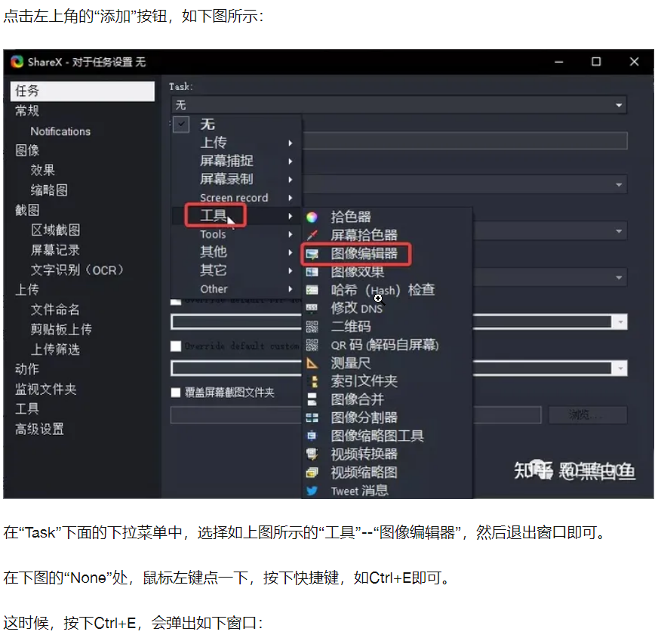Open the 其他 menu entry
This screenshot has width=658, height=644.
click(x=236, y=252)
